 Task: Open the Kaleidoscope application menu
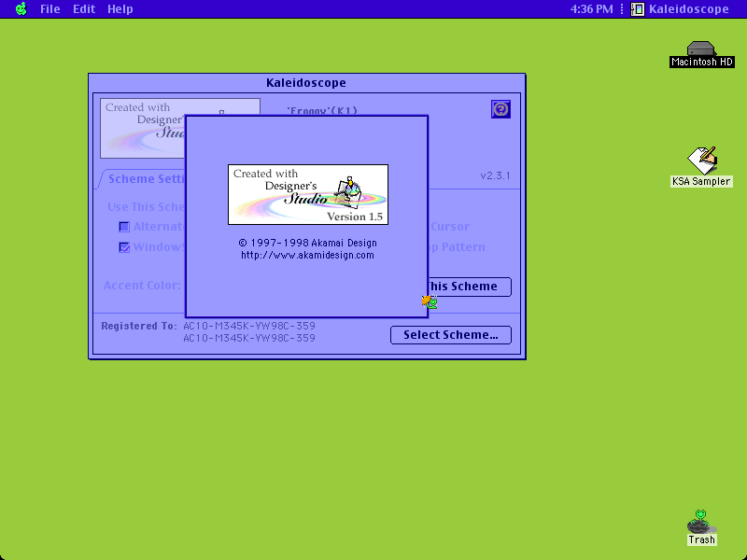[680, 9]
